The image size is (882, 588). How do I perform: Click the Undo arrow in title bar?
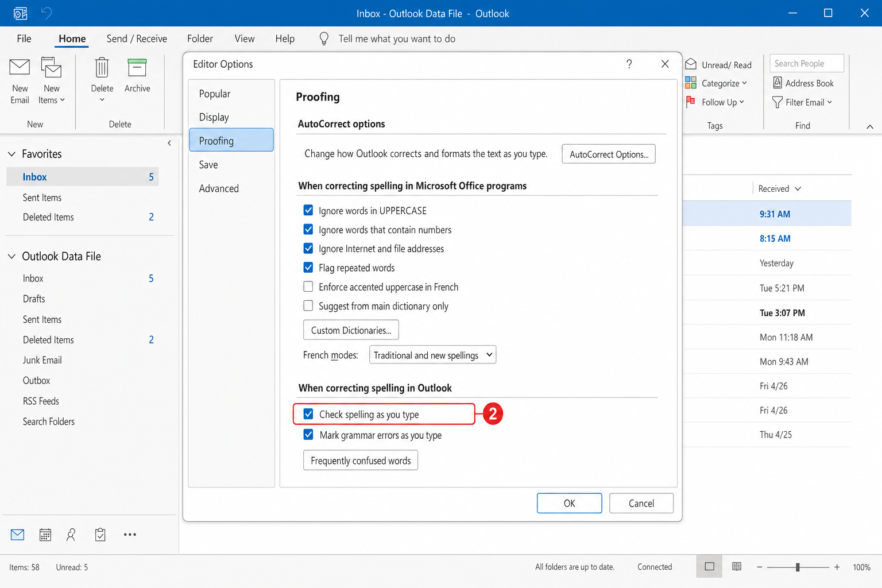click(x=47, y=13)
